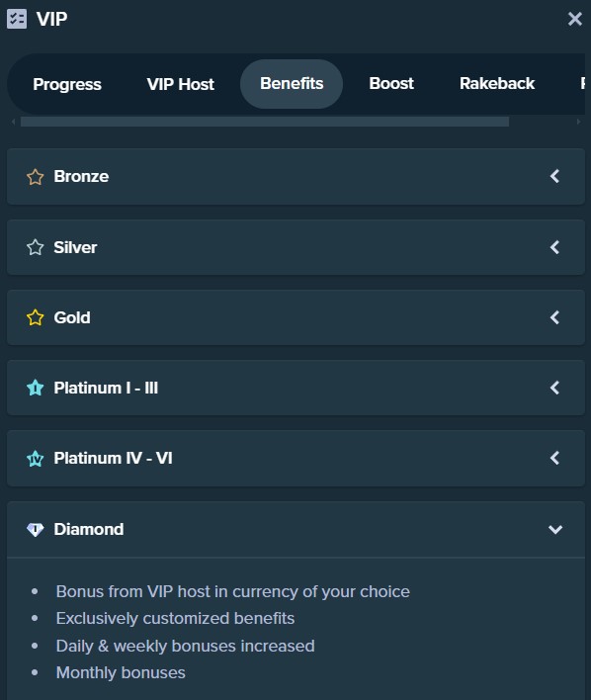591x700 pixels.
Task: Click the Platinum IV star badge icon
Action: 36,458
